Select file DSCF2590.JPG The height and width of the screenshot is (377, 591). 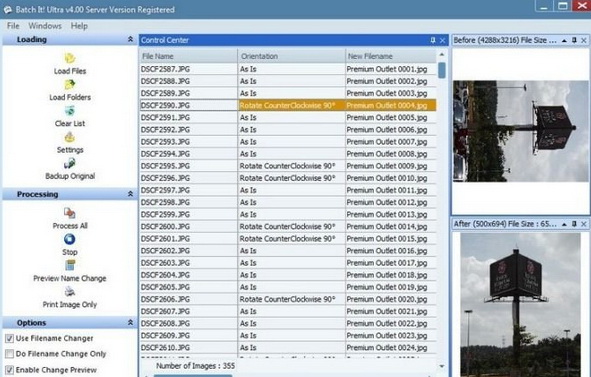[x=188, y=105]
